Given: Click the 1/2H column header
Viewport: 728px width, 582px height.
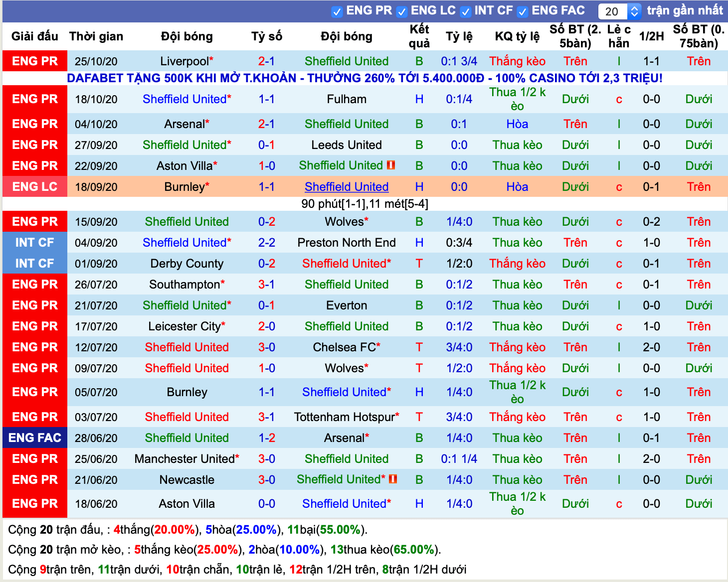Looking at the screenshot, I should pyautogui.click(x=652, y=36).
